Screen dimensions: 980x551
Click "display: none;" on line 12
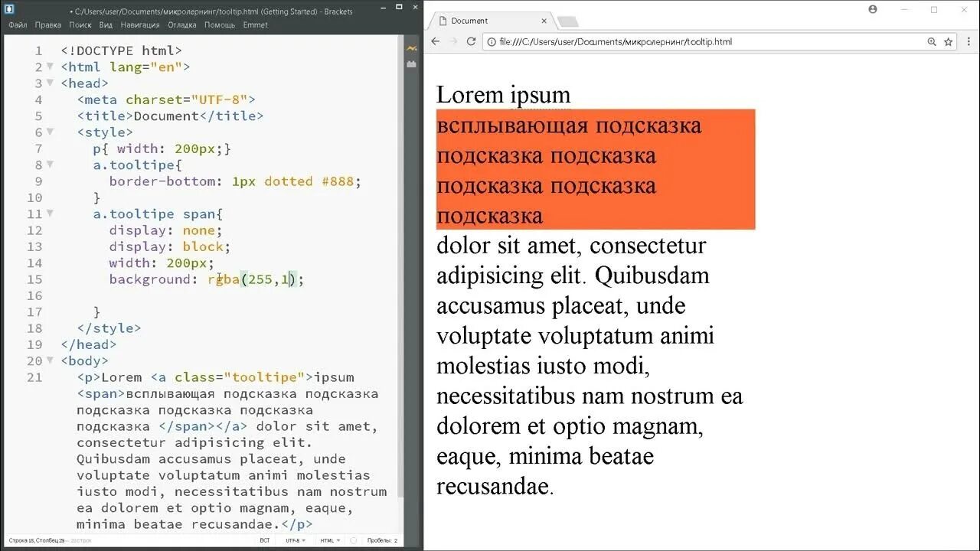[x=165, y=230]
